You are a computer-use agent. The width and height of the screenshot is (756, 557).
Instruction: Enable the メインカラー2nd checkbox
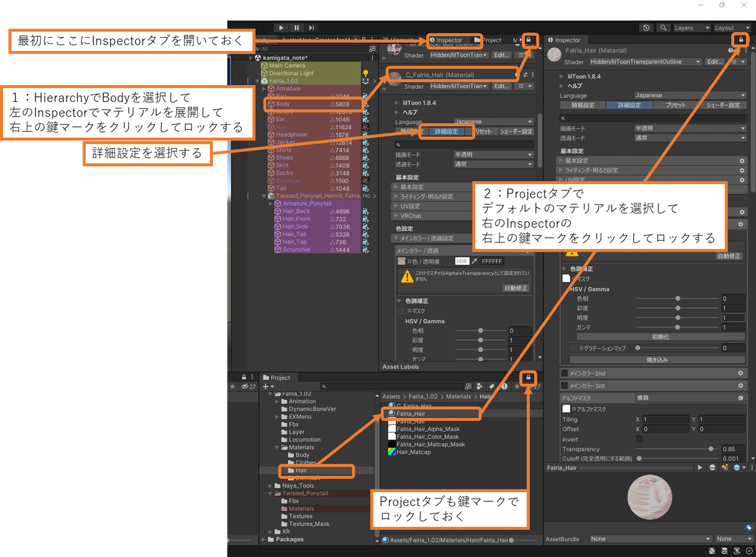(564, 373)
